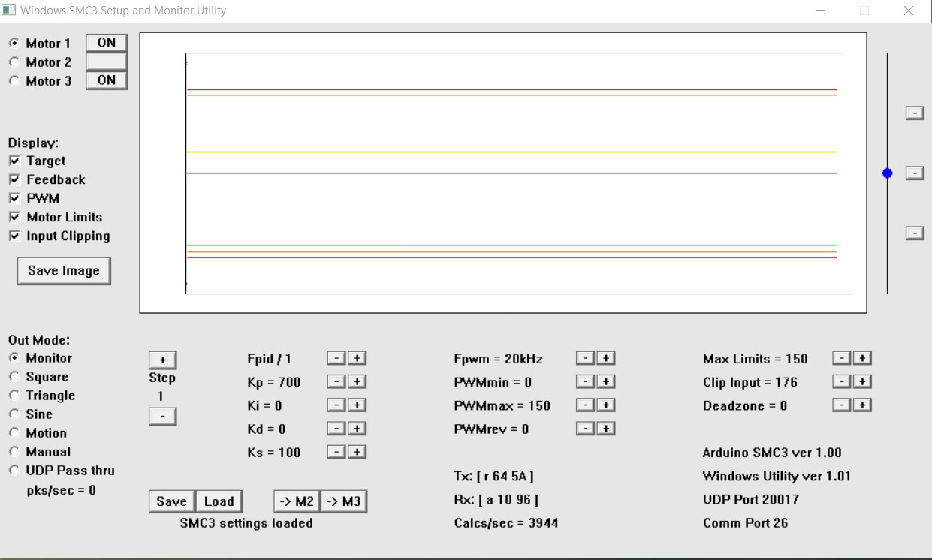Toggle the Motor 3 ON button
The image size is (932, 560).
coord(107,80)
